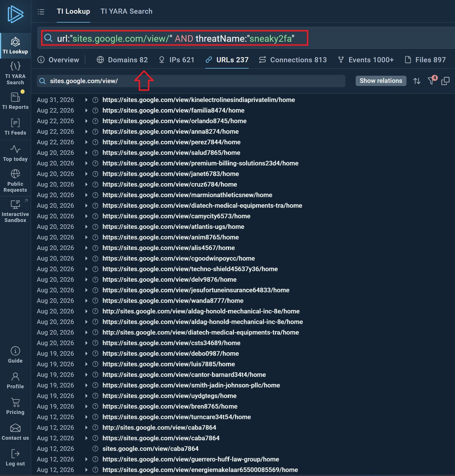Viewport: 455px width, 476px height.
Task: Open the janet6783 URL link
Action: click(x=171, y=174)
